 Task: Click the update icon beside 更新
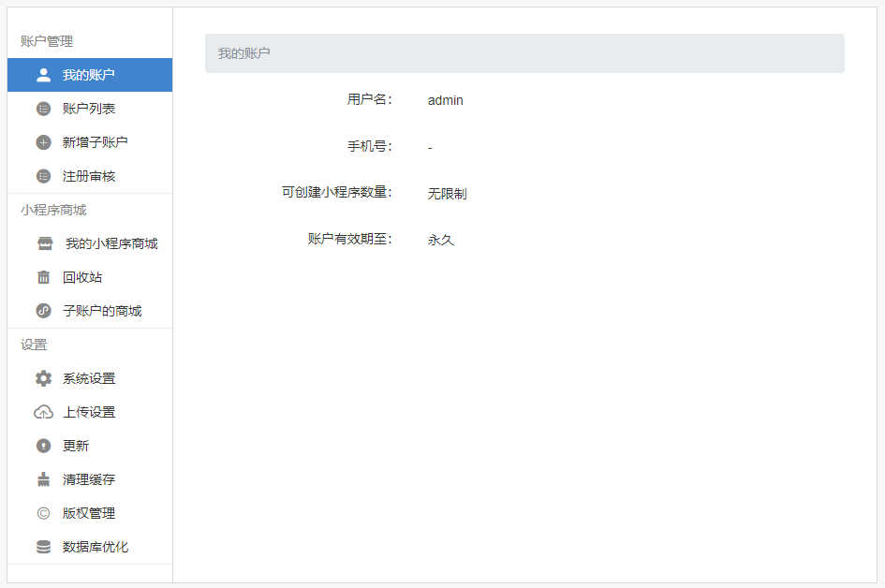point(43,447)
